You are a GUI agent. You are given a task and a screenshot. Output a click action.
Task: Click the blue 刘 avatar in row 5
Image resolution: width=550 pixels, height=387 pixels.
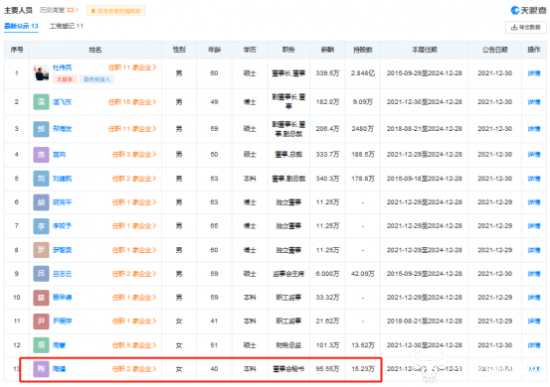point(41,179)
